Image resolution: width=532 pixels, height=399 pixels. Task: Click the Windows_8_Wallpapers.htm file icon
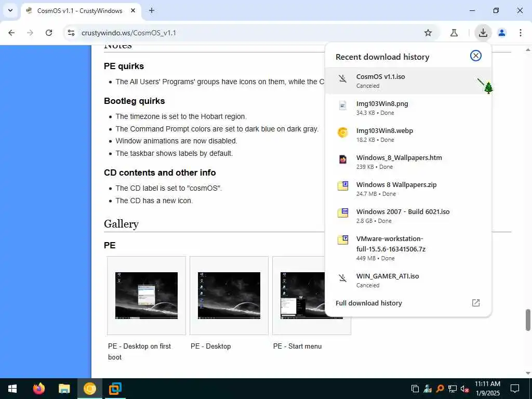click(343, 159)
